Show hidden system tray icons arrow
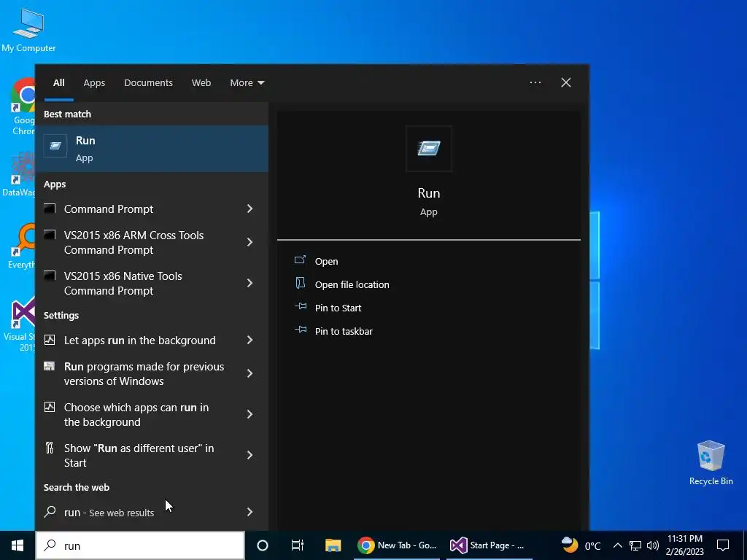 (617, 545)
